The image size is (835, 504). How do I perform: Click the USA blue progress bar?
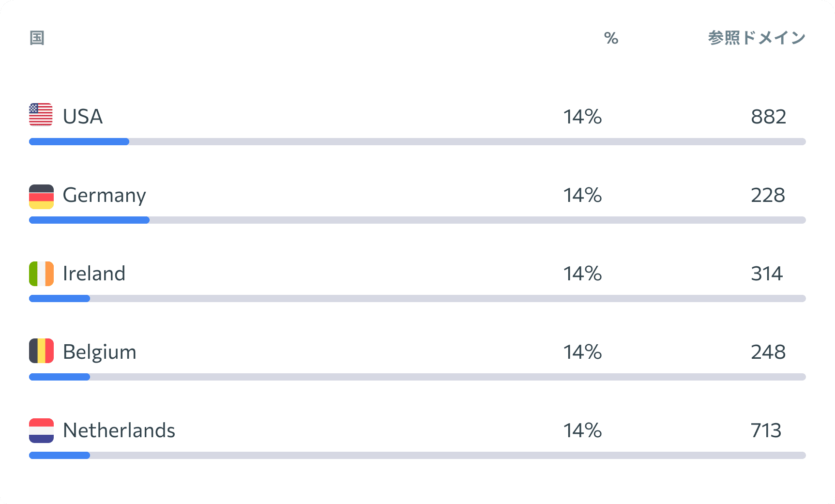pyautogui.click(x=79, y=142)
